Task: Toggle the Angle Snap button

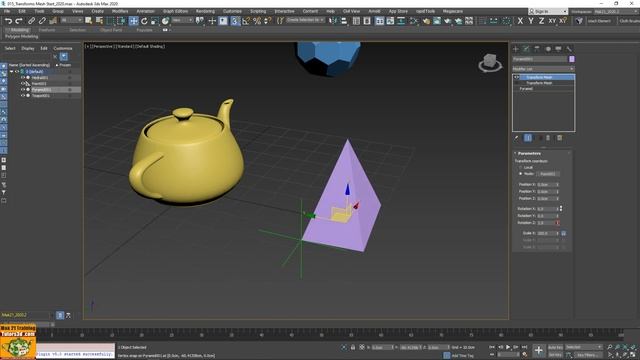Action: pos(246,21)
